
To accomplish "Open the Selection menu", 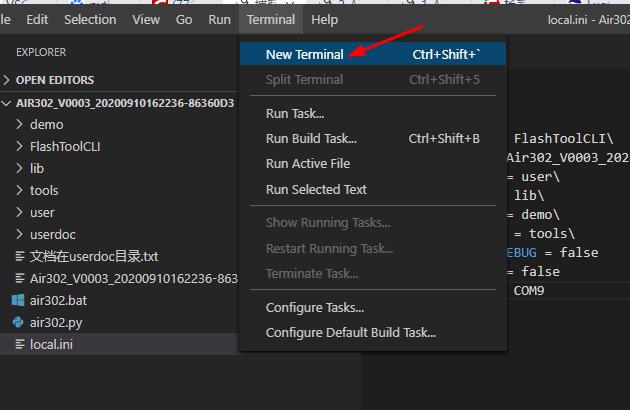I will (x=90, y=19).
